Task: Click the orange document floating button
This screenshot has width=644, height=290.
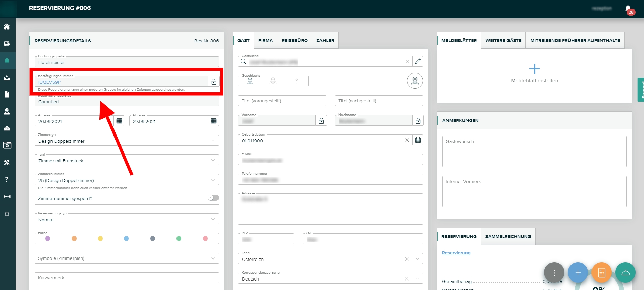Action: (601, 272)
